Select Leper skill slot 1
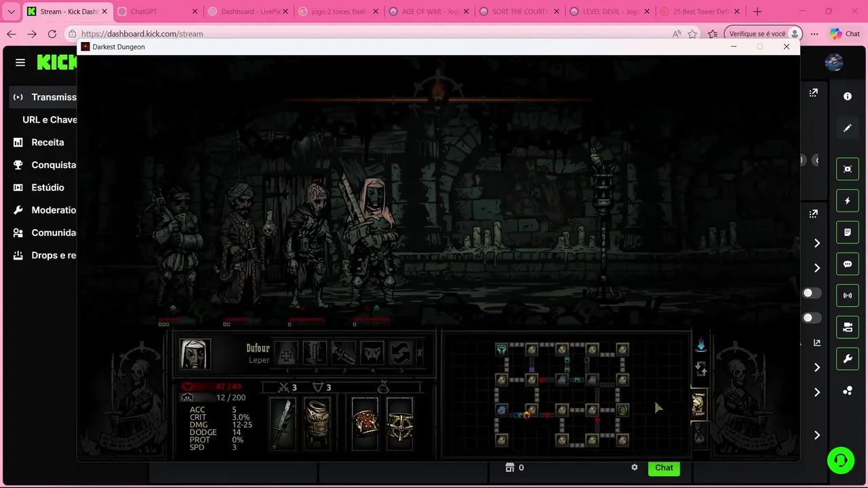 (286, 354)
